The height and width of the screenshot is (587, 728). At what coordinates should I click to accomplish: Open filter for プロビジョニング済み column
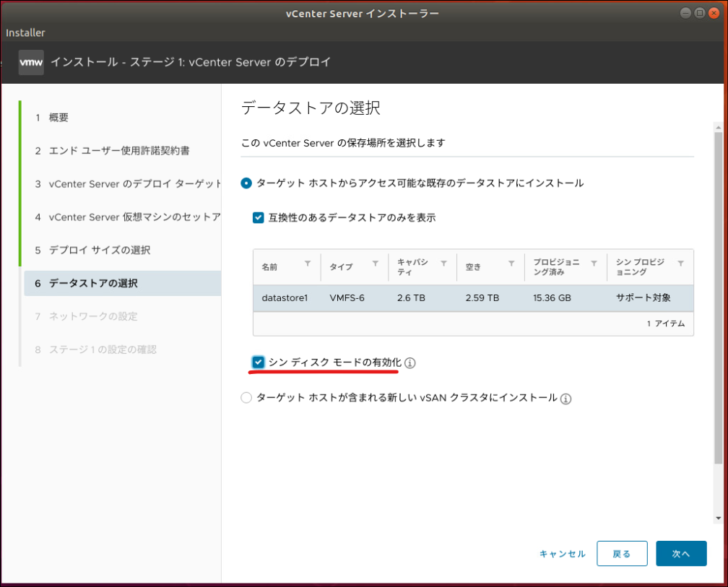tap(594, 264)
